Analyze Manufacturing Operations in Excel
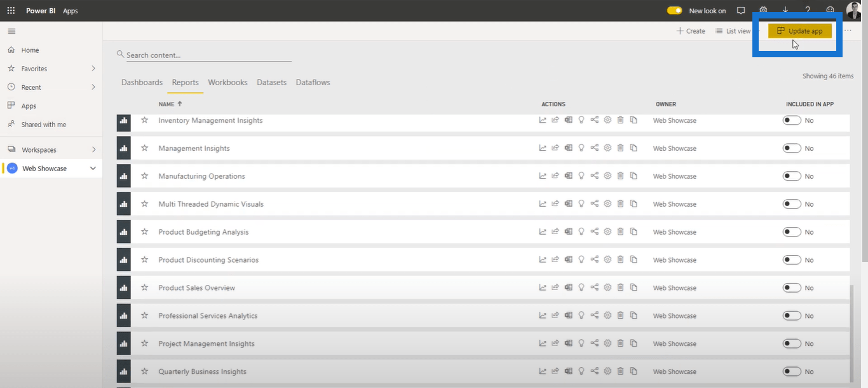The image size is (868, 388). pyautogui.click(x=569, y=176)
